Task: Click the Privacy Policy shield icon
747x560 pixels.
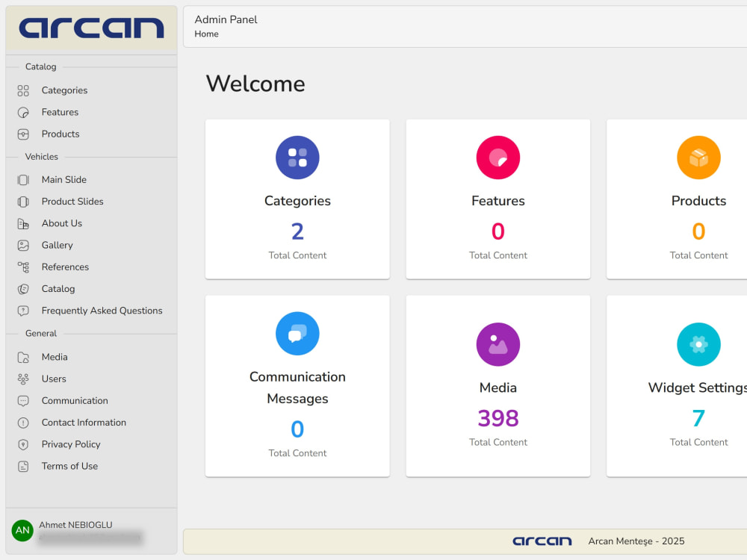Action: tap(23, 445)
